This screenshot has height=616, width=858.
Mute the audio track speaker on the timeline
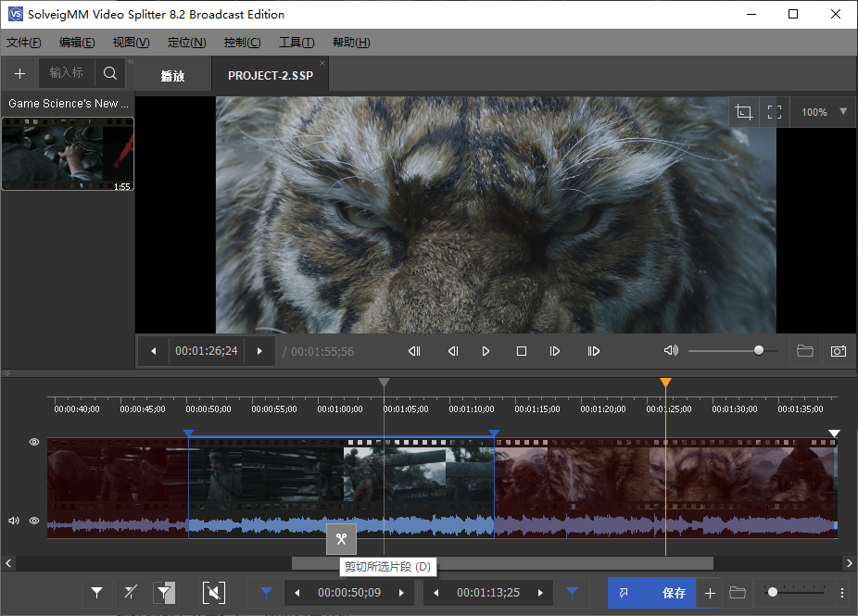pos(14,521)
